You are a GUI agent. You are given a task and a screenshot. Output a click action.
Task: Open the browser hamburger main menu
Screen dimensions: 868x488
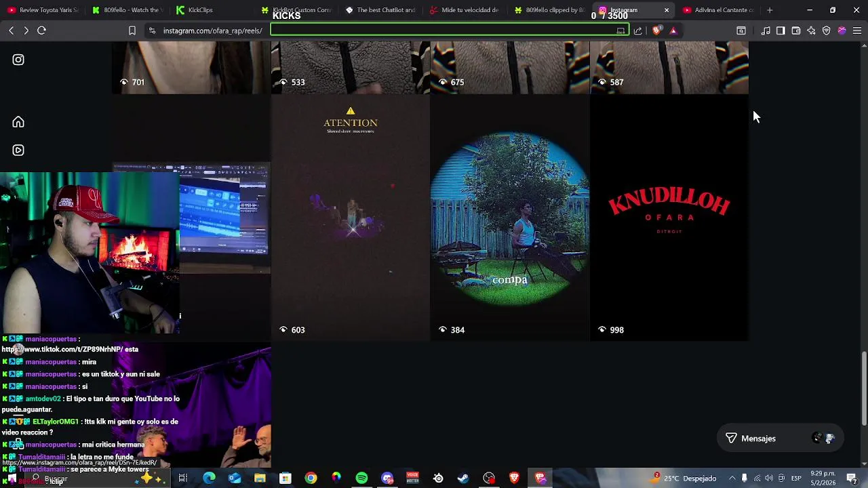coord(857,30)
